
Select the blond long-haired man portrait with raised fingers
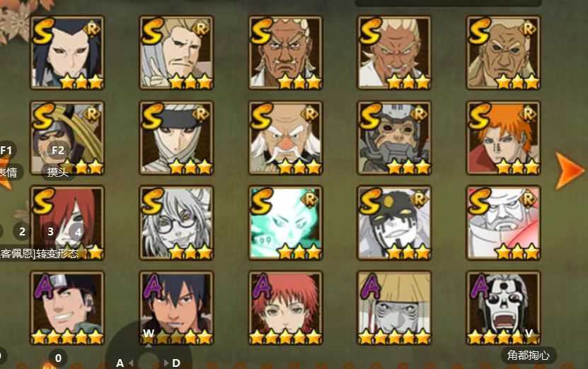176,52
